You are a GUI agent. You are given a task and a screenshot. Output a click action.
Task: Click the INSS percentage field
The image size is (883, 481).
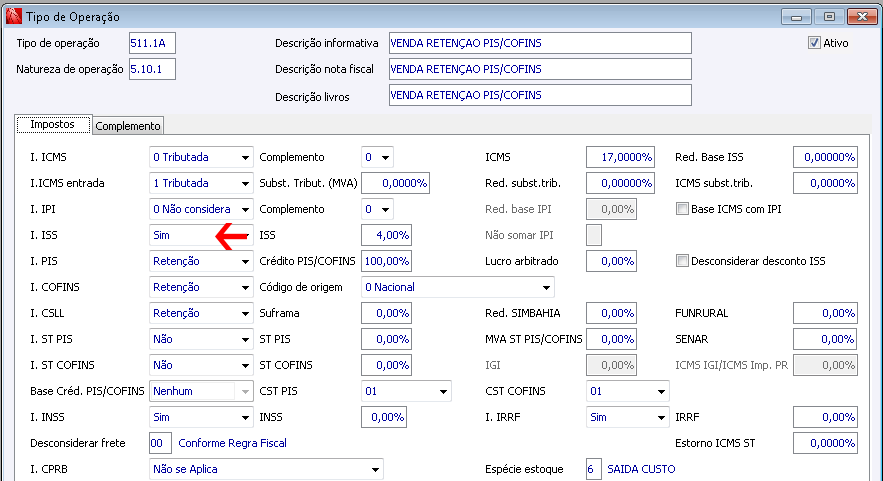(384, 417)
